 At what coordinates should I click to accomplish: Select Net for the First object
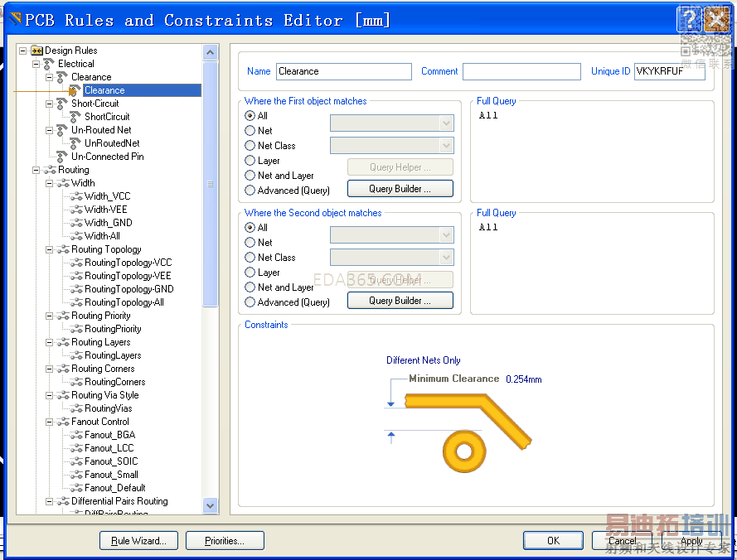[x=250, y=131]
